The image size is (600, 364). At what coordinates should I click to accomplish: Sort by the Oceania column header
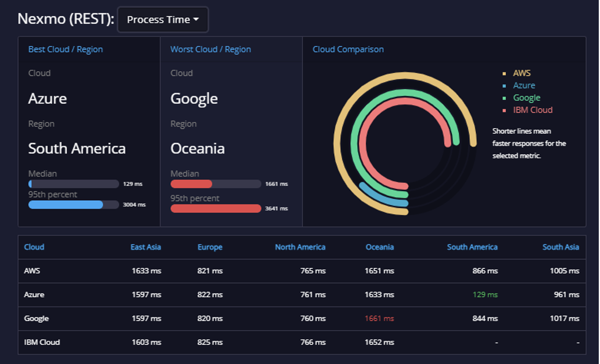pyautogui.click(x=380, y=247)
